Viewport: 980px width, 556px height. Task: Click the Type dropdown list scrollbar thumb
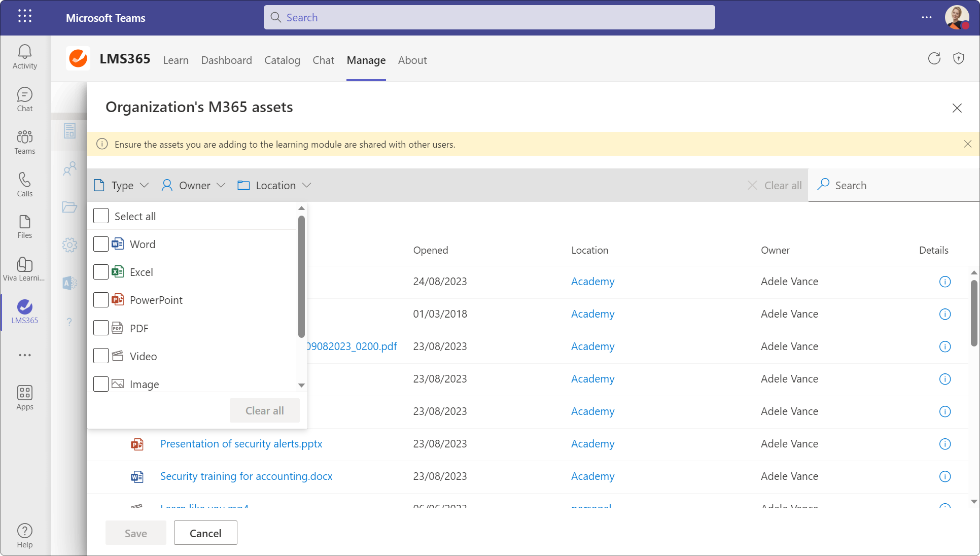301,276
